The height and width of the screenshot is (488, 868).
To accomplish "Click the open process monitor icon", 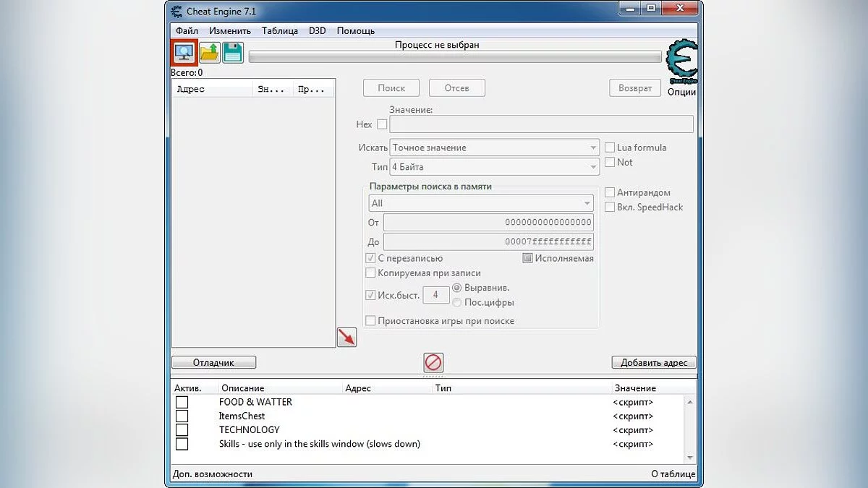I will [184, 52].
